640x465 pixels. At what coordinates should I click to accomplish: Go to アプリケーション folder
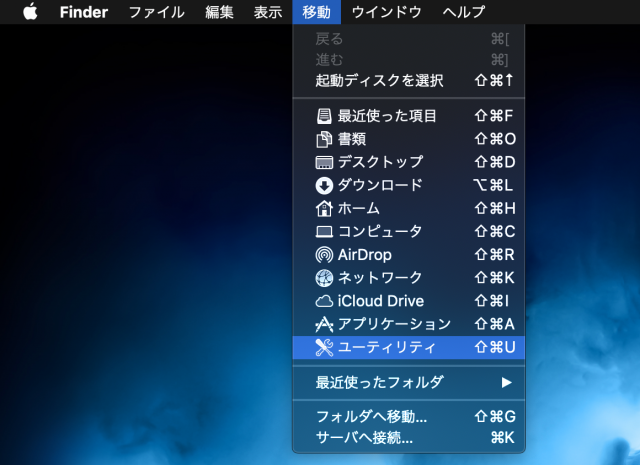pos(409,325)
